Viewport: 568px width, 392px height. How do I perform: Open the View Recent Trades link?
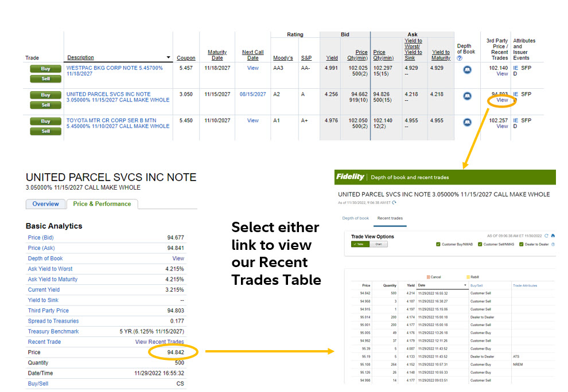tap(159, 342)
